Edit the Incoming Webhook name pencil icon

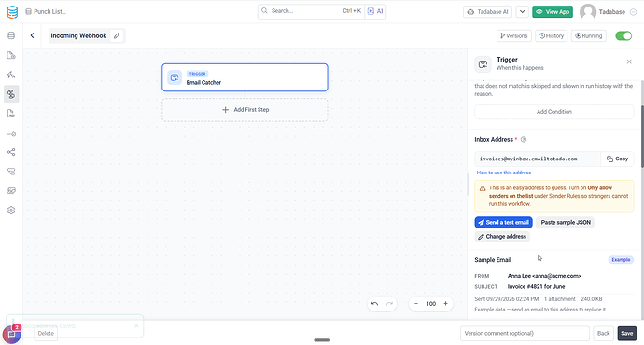click(x=117, y=35)
